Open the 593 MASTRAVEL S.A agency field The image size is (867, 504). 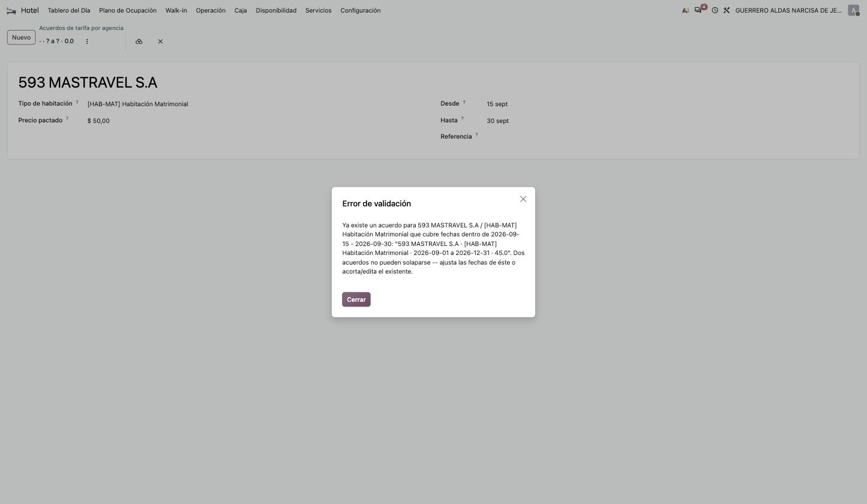(88, 82)
